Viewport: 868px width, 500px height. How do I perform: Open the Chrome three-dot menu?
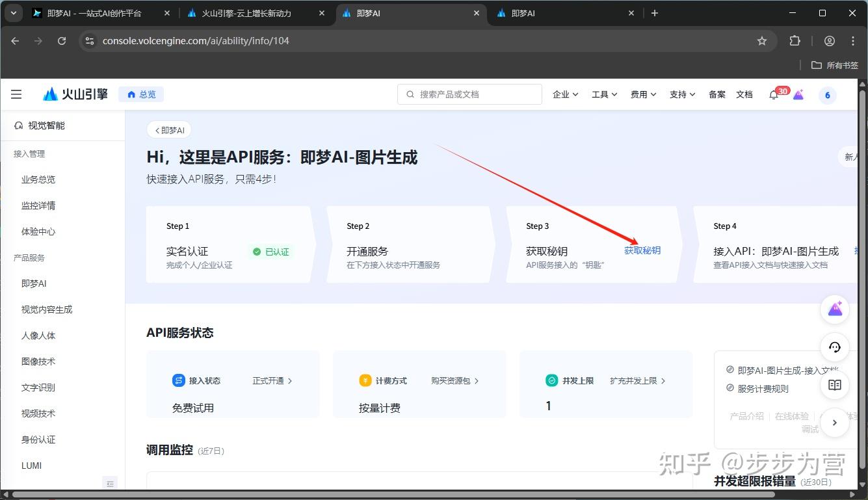853,41
